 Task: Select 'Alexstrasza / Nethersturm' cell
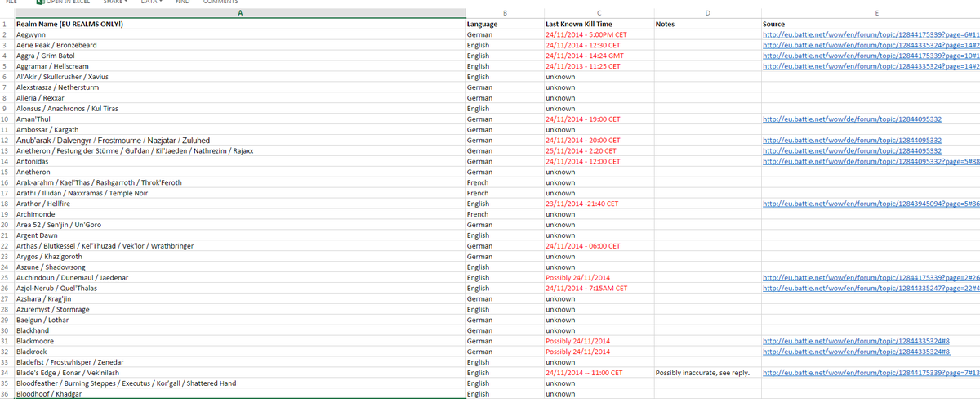pos(239,87)
